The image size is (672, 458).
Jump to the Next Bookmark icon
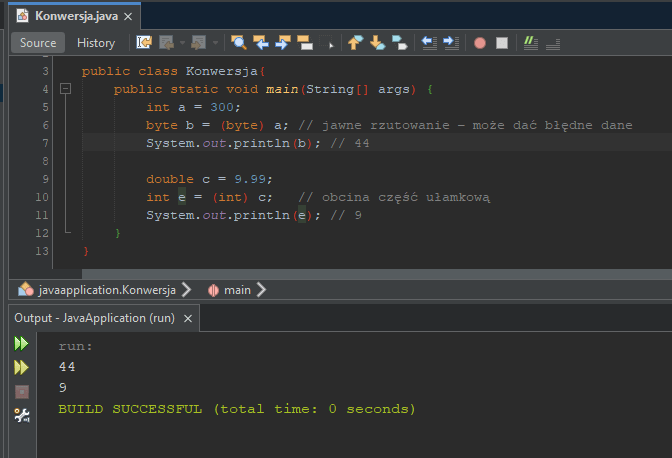point(377,43)
